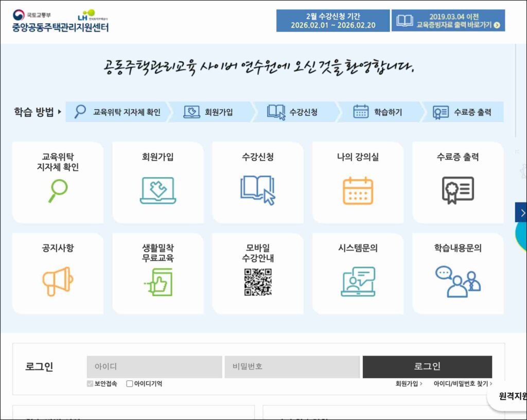The image size is (527, 420).
Task: Enable the 아이디기억 checkbox
Action: click(x=130, y=383)
